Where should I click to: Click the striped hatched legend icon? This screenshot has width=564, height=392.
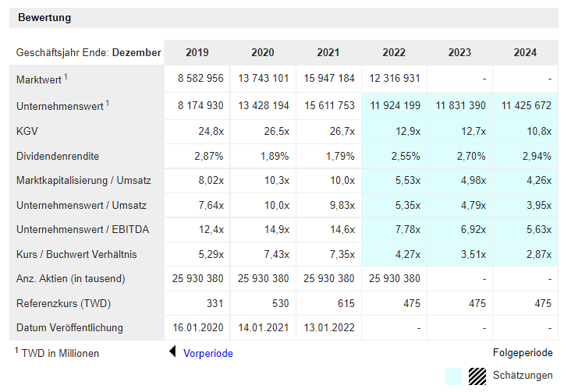coord(477,376)
